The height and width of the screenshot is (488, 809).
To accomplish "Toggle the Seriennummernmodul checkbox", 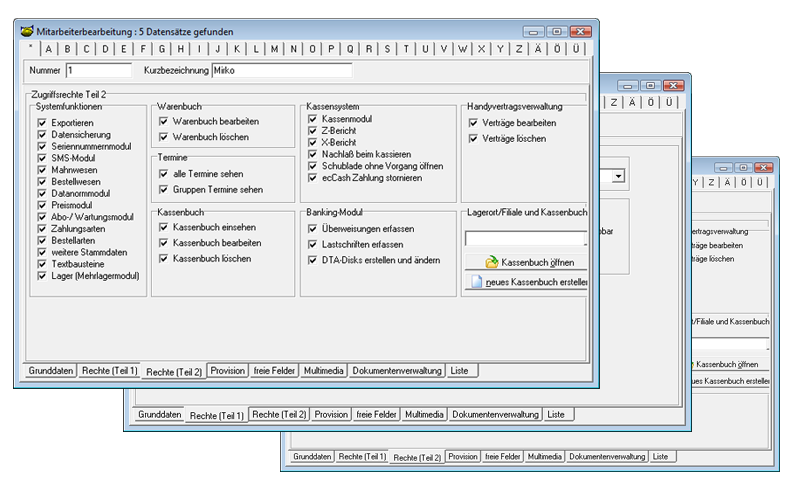I will click(x=42, y=147).
